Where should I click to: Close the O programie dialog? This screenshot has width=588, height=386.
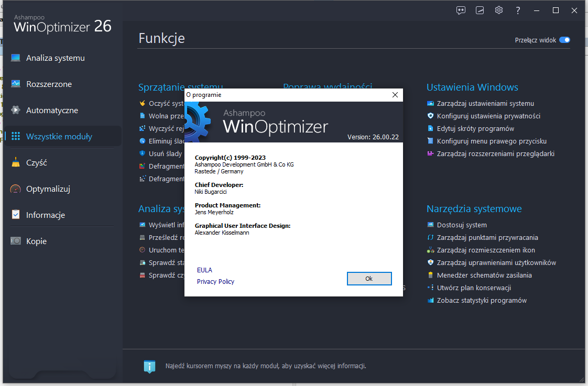tap(395, 95)
